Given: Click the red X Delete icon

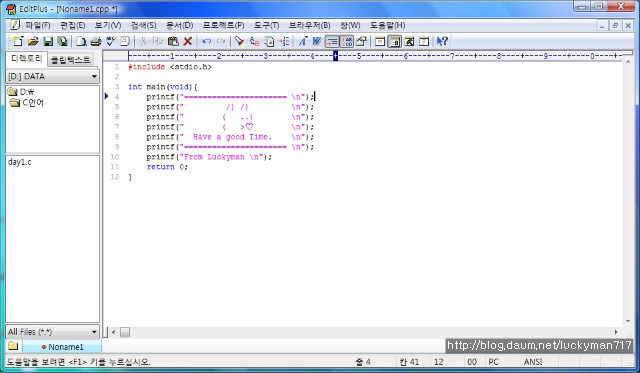Looking at the screenshot, I should coord(188,41).
